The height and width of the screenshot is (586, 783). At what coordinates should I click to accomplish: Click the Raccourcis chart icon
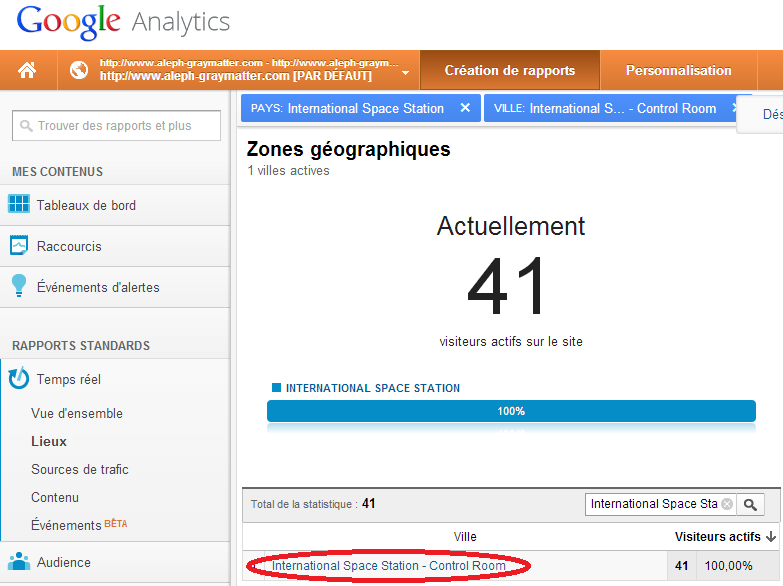click(19, 245)
